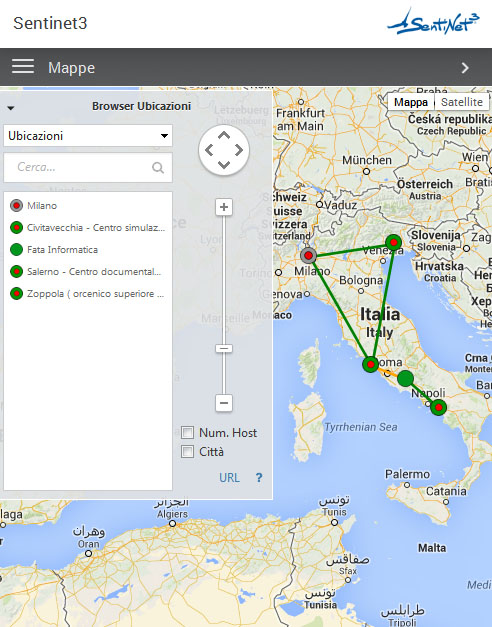Screen dimensions: 492x627
Task: Zoom in with the plus button
Action: coord(224,207)
